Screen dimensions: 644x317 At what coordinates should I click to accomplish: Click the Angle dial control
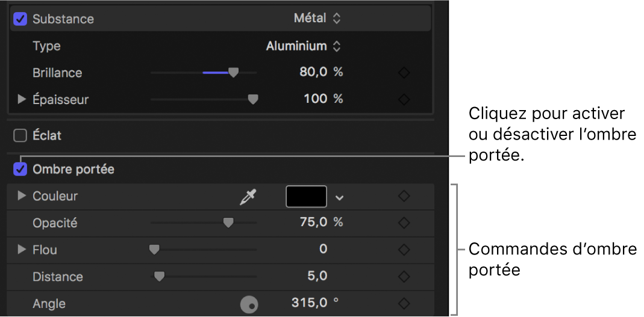click(249, 304)
